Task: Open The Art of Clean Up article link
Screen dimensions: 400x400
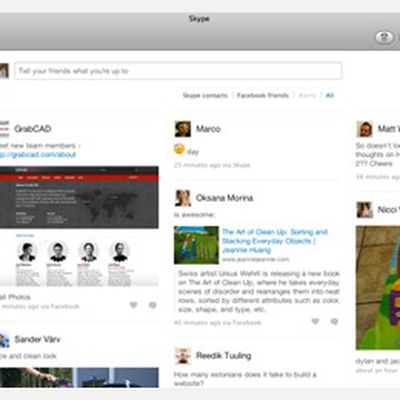Action: (x=275, y=241)
